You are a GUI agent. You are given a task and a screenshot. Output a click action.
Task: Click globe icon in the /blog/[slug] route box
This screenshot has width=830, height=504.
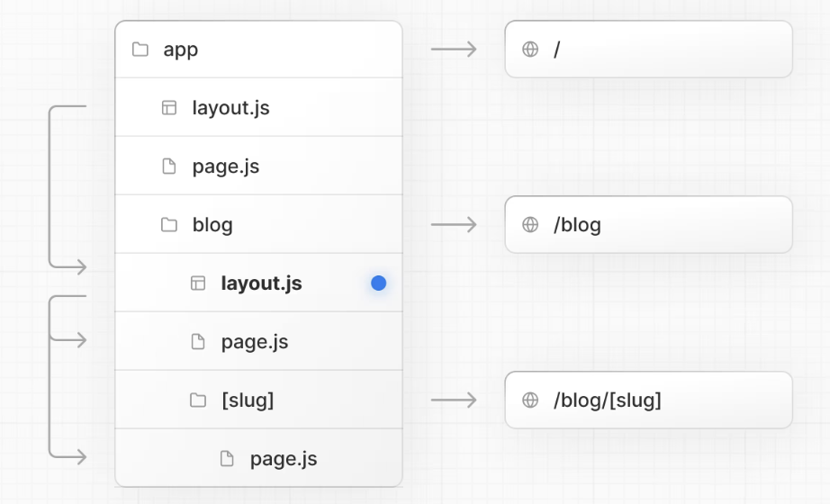tap(530, 400)
